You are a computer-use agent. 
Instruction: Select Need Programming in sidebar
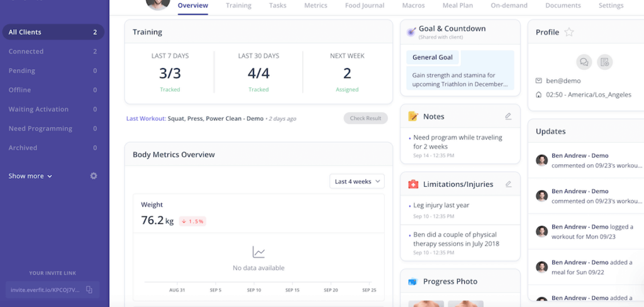[x=40, y=128]
